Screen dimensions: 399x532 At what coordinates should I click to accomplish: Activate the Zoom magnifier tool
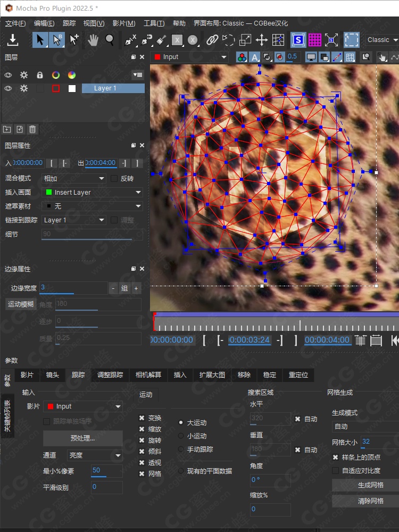(109, 40)
